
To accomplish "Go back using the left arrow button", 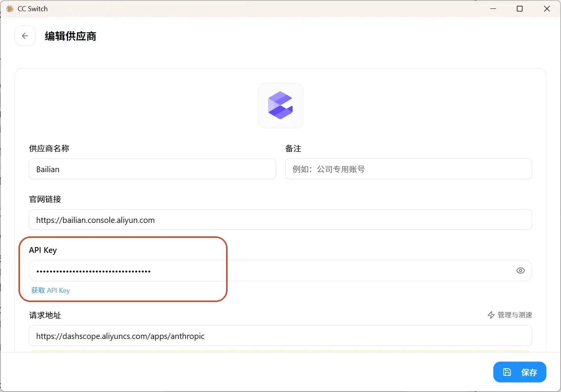I will click(x=25, y=36).
